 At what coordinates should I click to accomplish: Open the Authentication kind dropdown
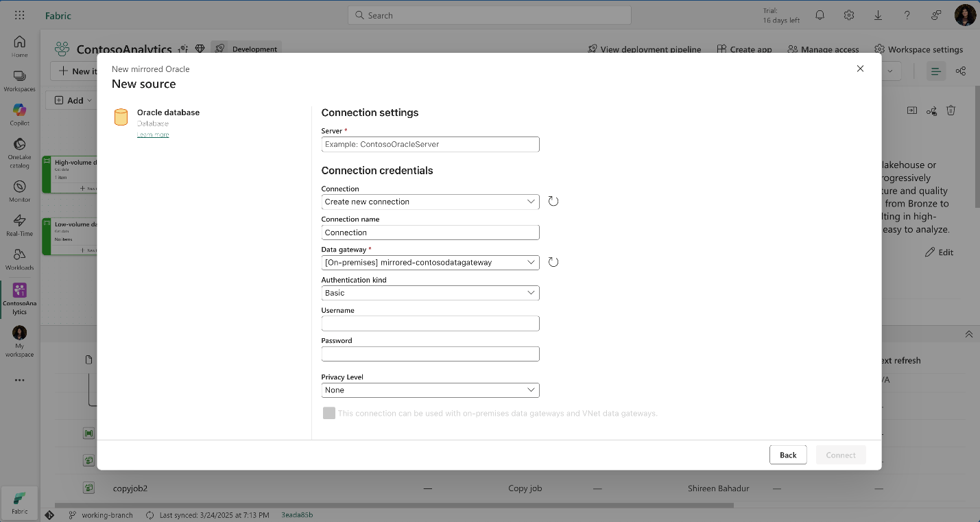click(430, 293)
